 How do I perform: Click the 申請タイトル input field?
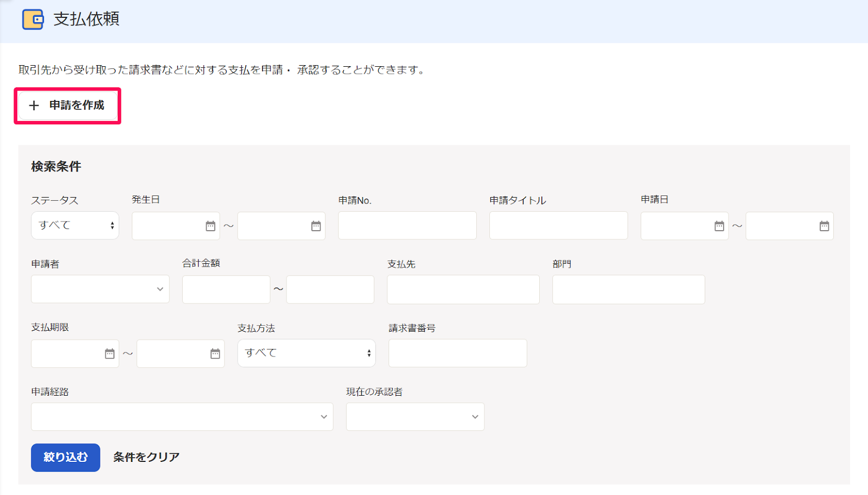coord(559,225)
